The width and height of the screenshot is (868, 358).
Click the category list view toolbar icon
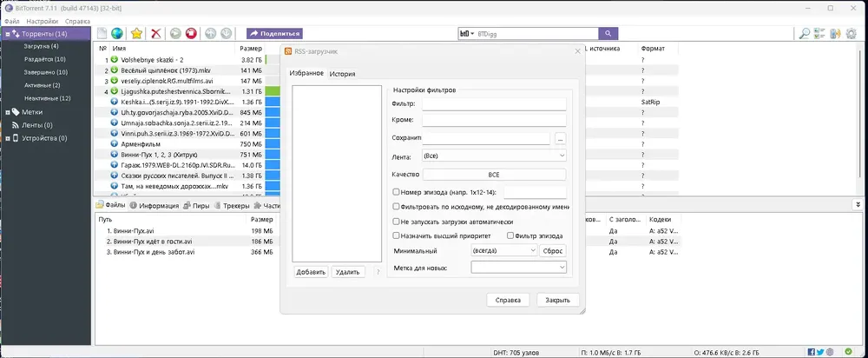(820, 33)
